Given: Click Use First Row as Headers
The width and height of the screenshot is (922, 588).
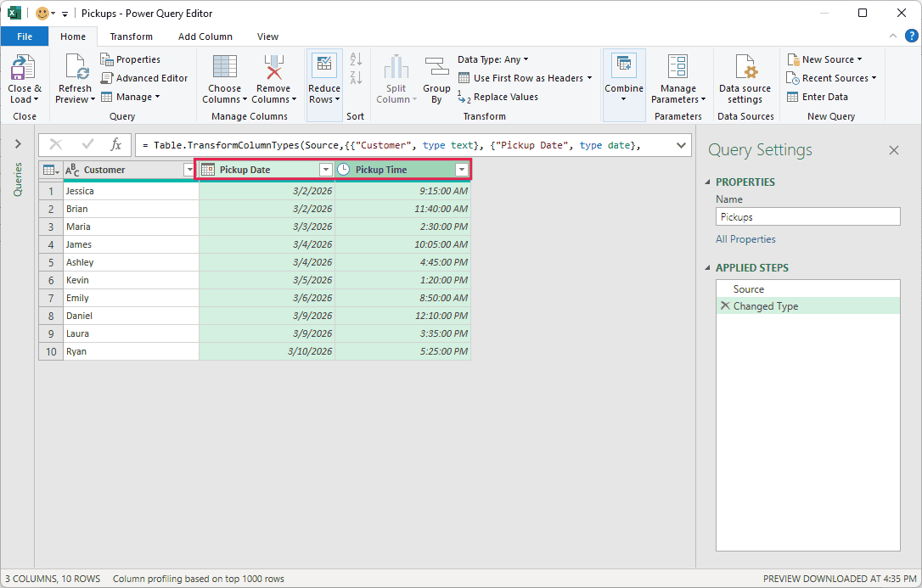Looking at the screenshot, I should coord(525,78).
